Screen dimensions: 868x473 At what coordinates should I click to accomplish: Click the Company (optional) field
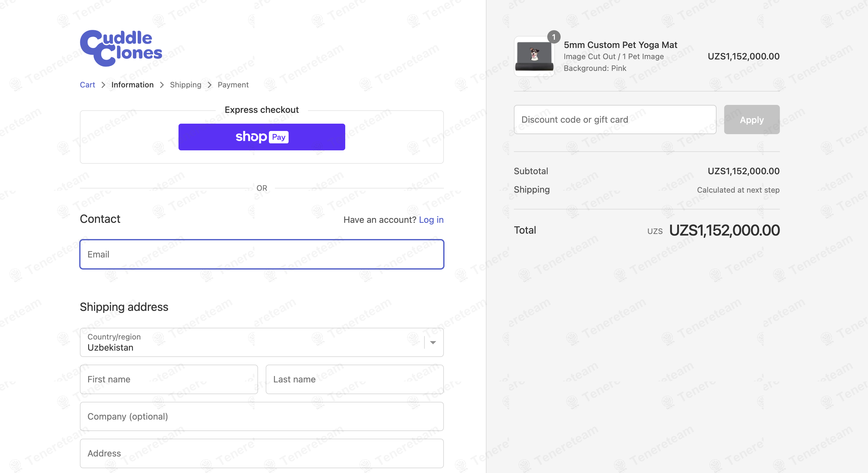(x=262, y=416)
